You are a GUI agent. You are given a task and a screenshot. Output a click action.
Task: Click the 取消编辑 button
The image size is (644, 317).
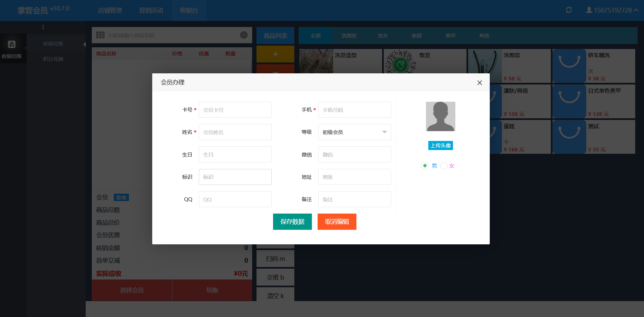point(337,222)
